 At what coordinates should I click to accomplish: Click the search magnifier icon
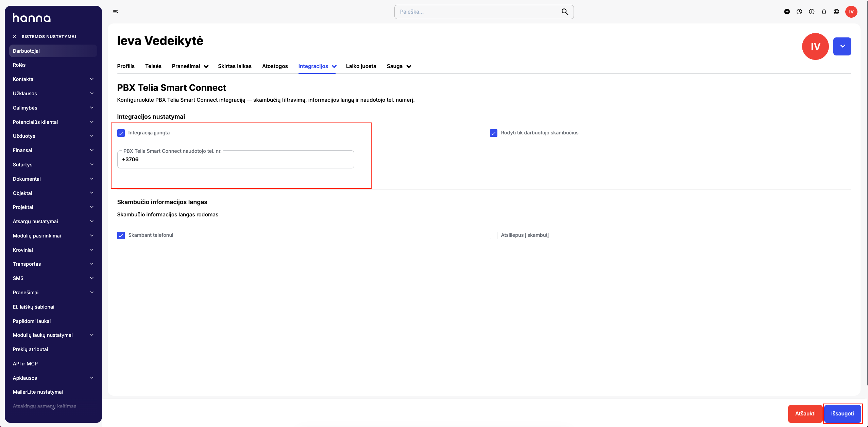565,12
